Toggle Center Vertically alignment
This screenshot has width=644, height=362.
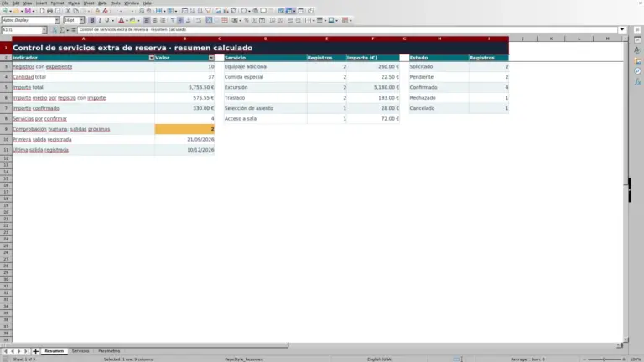point(180,20)
